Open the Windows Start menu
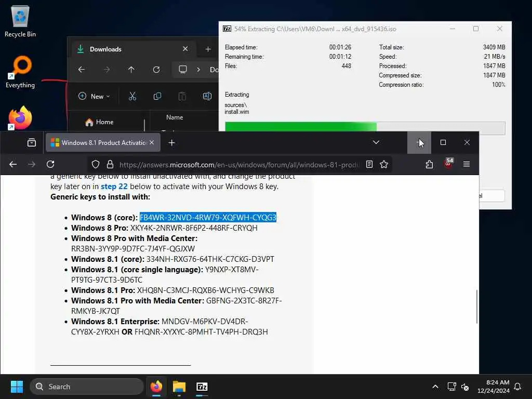 (x=17, y=387)
